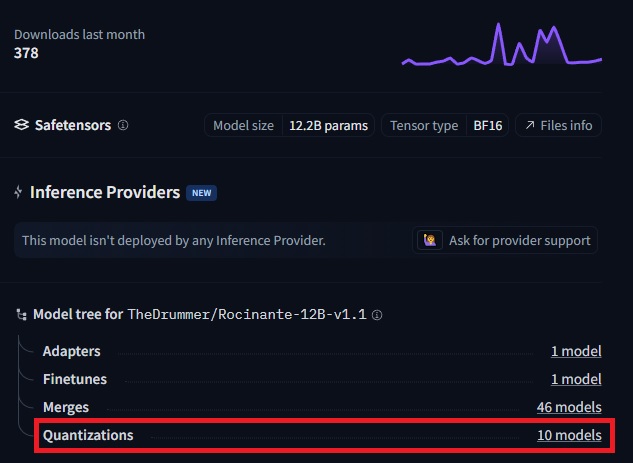
Task: Click Ask for provider support button
Action: pos(505,240)
